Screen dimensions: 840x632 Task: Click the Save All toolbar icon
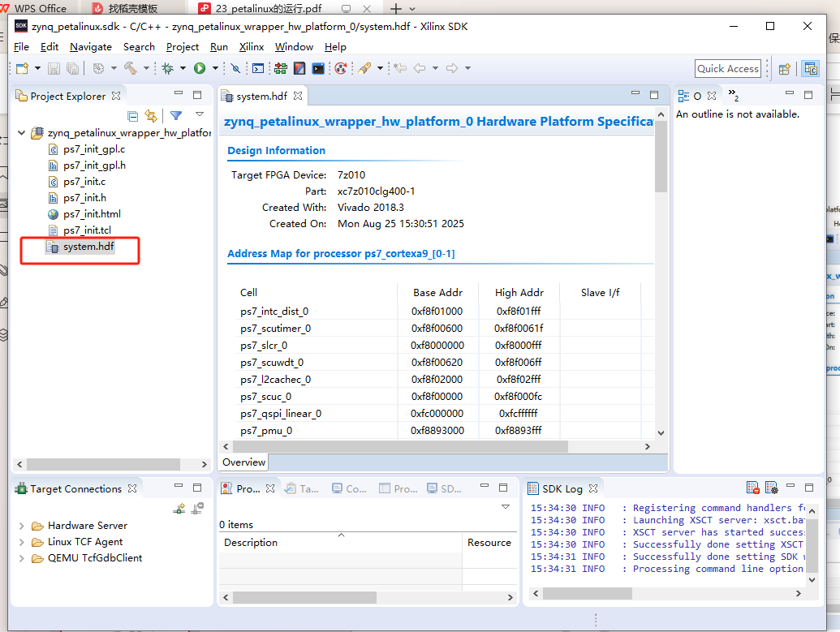coord(72,68)
